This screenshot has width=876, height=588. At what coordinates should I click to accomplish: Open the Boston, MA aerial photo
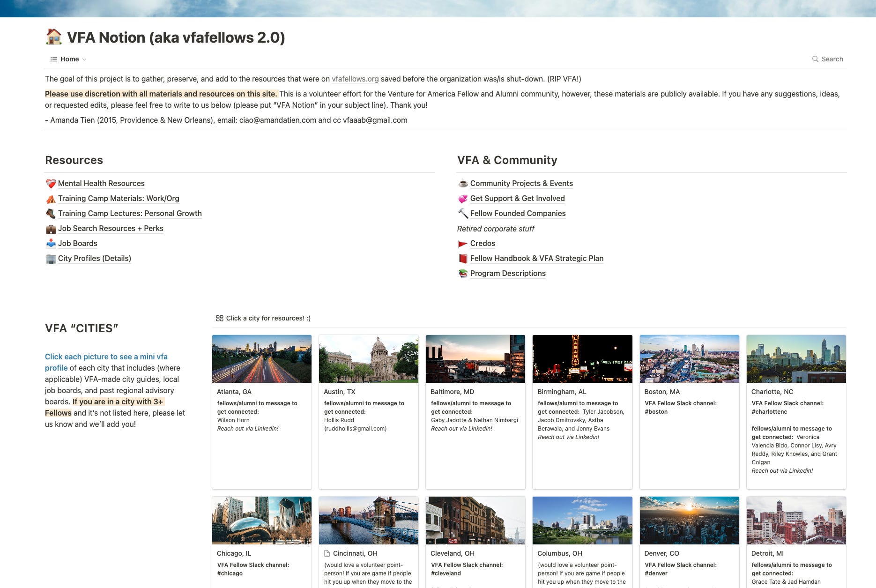click(690, 359)
